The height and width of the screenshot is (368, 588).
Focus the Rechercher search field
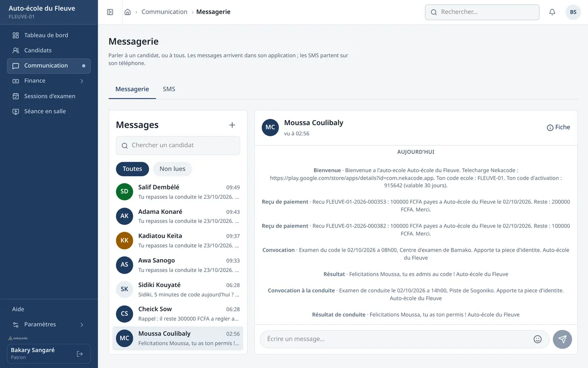coord(482,12)
